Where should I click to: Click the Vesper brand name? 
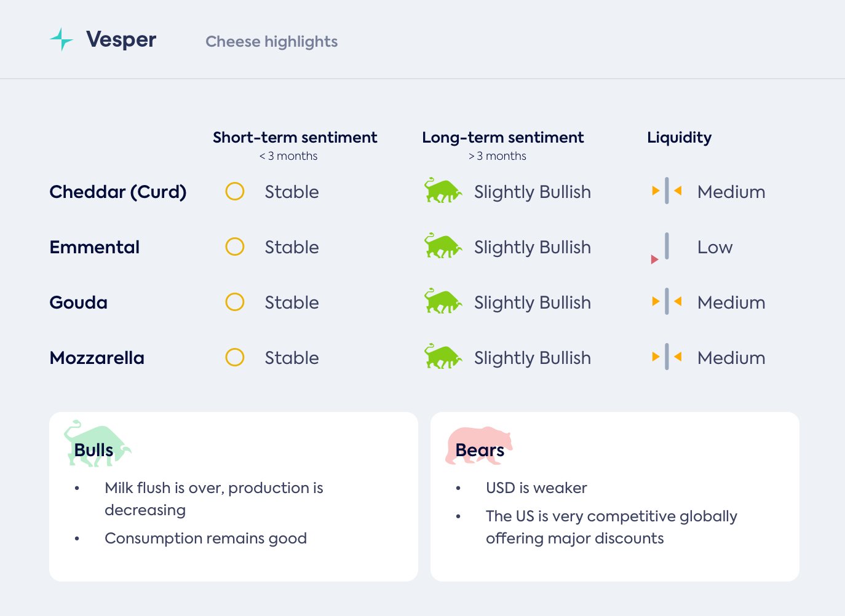pos(121,40)
